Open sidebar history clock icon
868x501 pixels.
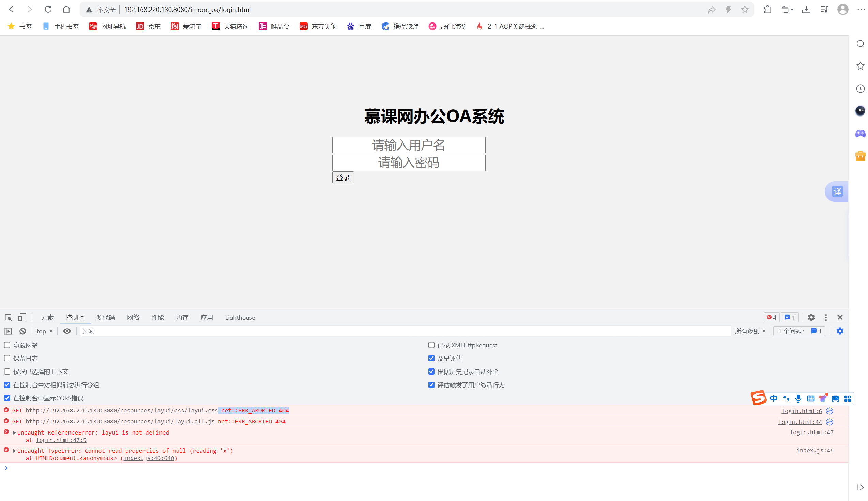tap(860, 88)
